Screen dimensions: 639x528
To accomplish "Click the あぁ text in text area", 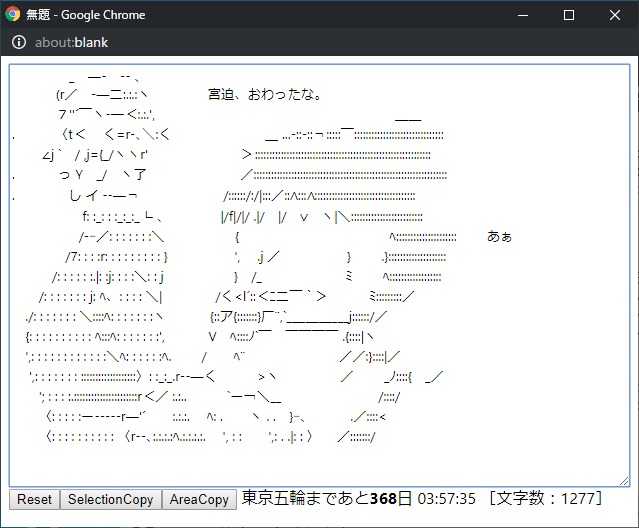I will (x=499, y=237).
